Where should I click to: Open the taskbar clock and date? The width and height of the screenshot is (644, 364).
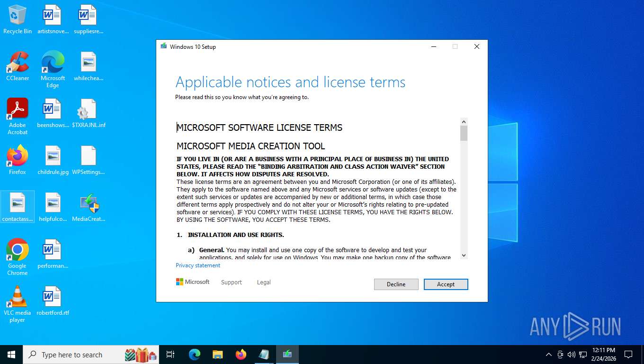click(603, 355)
